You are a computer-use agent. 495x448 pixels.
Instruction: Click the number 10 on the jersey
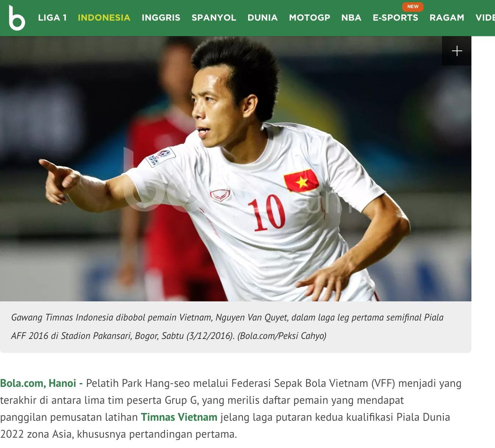(x=267, y=213)
